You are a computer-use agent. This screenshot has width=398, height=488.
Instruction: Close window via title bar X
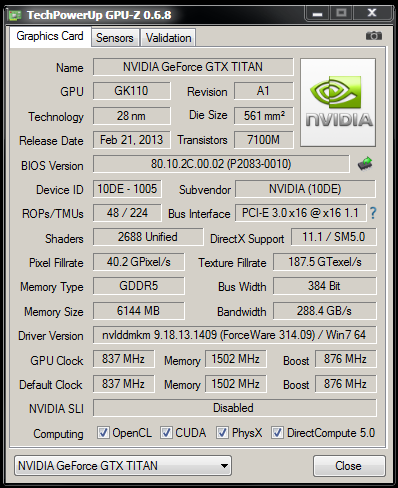pos(372,14)
